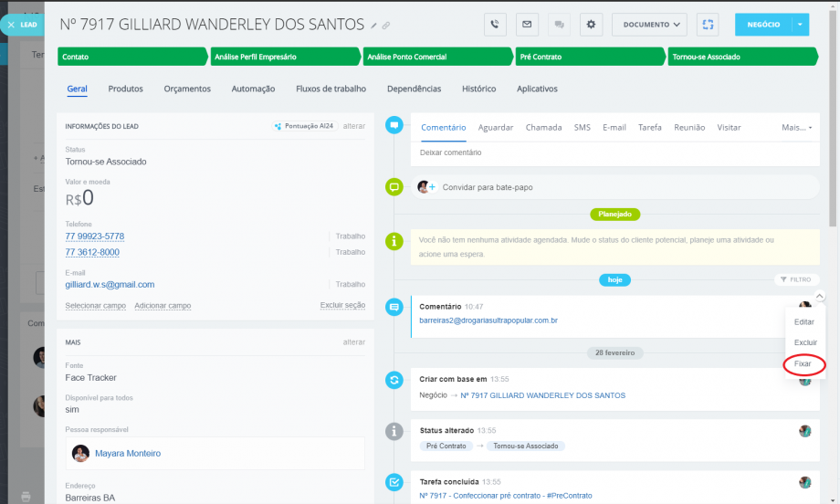Click the gilliard.w.s@gmail.com email link
Screen dimensions: 840x504
[x=110, y=285]
